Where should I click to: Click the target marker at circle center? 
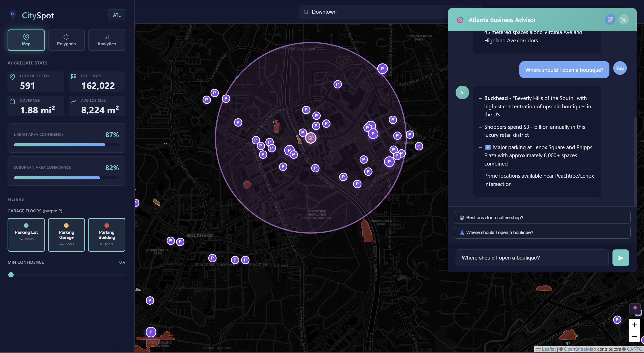pos(311,138)
